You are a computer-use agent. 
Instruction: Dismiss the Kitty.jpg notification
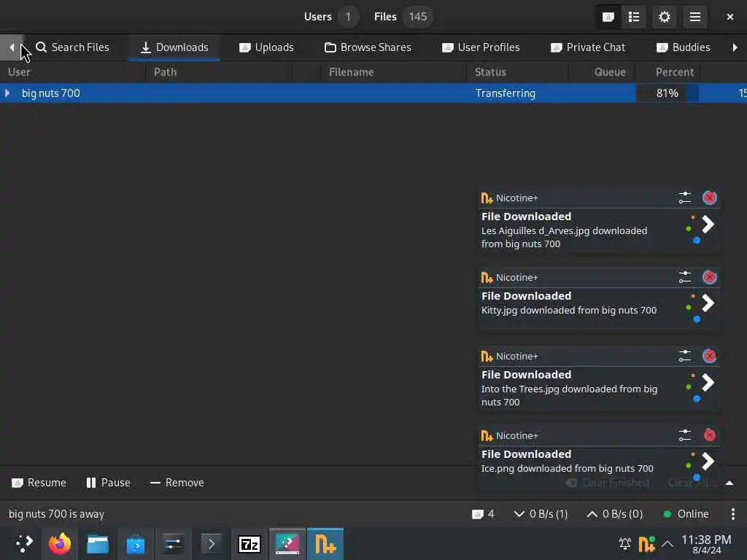[709, 277]
